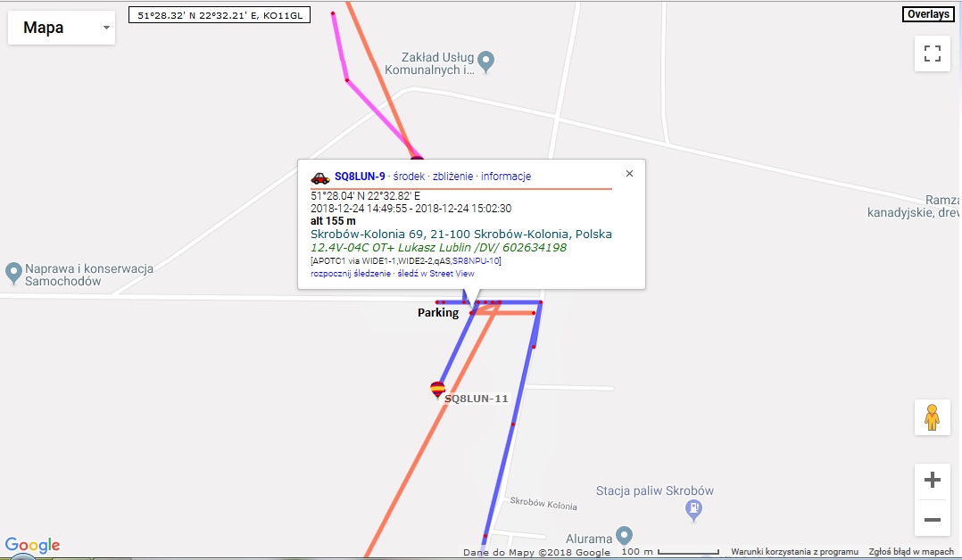Zoom out with the minus button

932,520
